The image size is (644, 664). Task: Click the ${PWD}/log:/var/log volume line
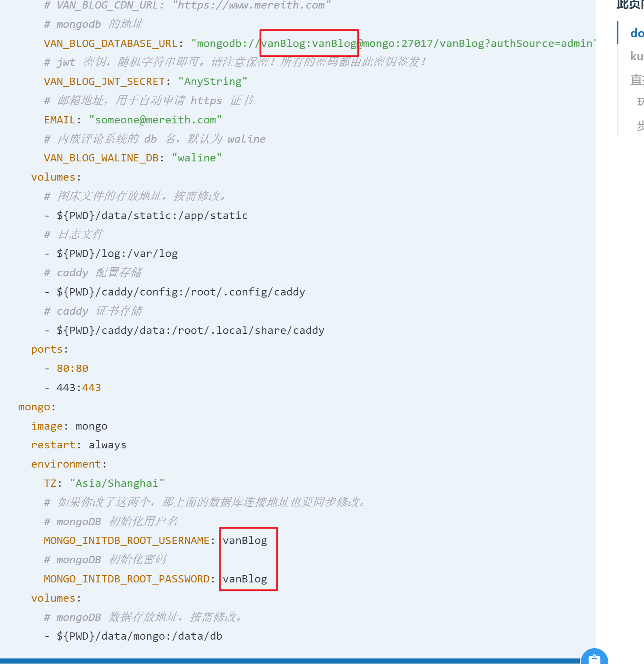(x=111, y=254)
